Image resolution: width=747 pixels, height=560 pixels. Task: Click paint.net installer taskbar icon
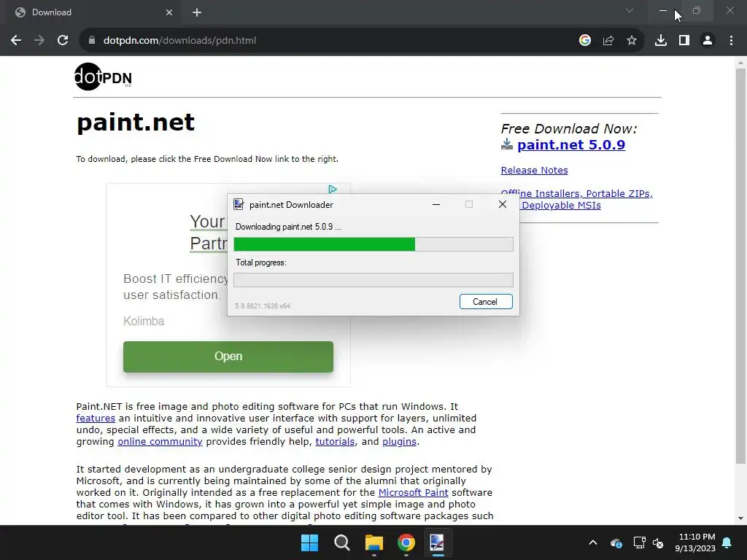[x=438, y=542]
